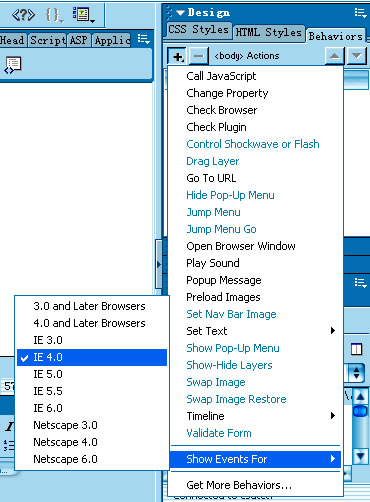Click the blue scrollbar thumb at right
The height and width of the screenshot is (502, 370).
(x=360, y=411)
